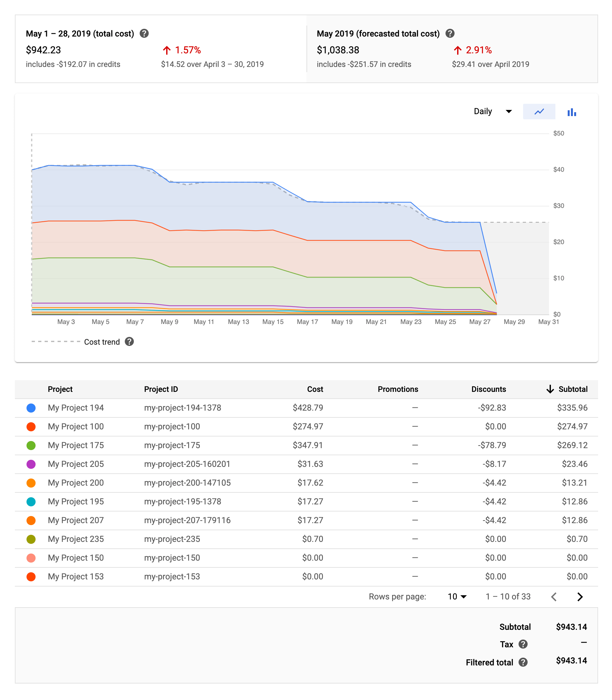
Task: Click project ID my-project-205-160201
Action: click(x=187, y=464)
